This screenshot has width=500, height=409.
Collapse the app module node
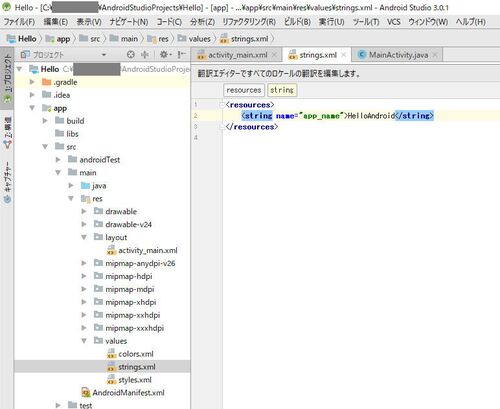pyautogui.click(x=32, y=108)
